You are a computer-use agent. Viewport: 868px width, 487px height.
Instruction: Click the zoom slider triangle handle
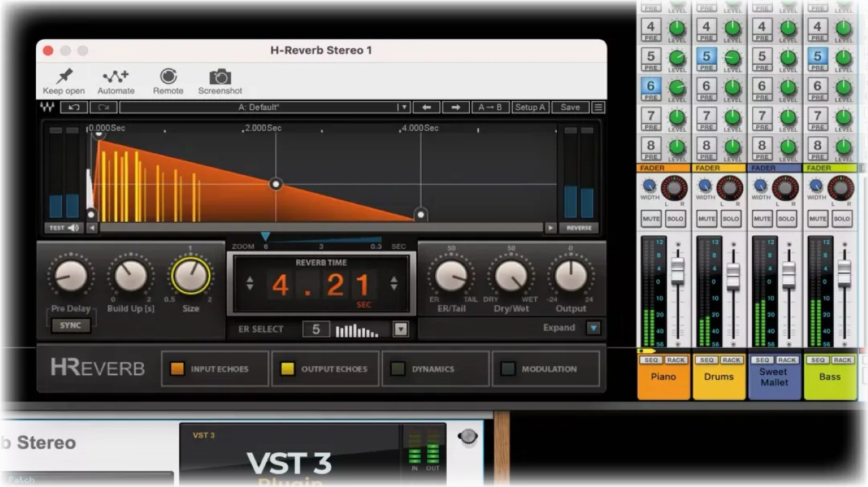pyautogui.click(x=265, y=237)
